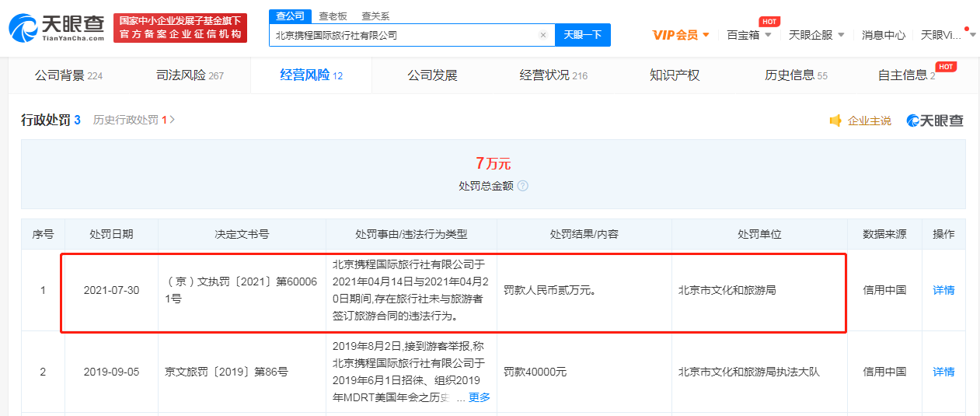Click the 处罚日期 column header
Viewport: 980px width, 416px height.
(111, 234)
